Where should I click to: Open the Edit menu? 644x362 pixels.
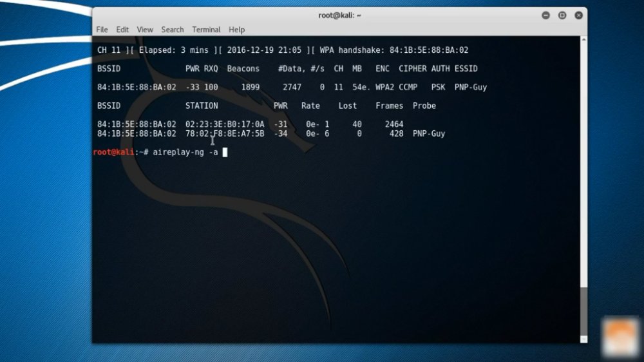coord(122,30)
